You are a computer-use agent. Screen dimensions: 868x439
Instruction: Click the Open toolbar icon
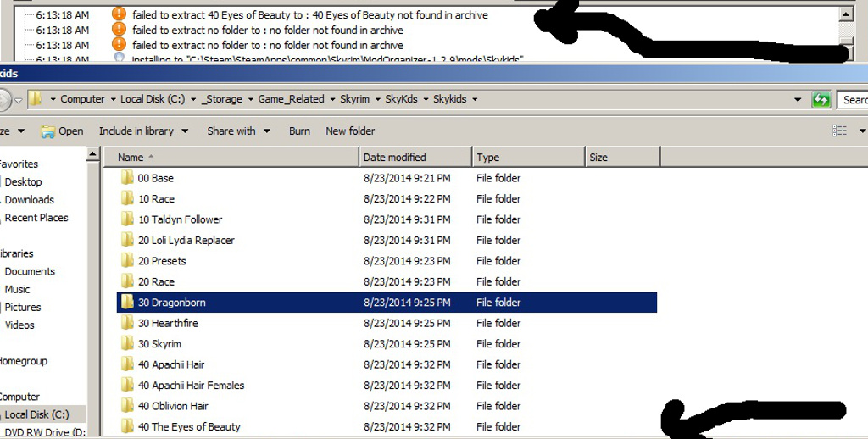(x=48, y=131)
